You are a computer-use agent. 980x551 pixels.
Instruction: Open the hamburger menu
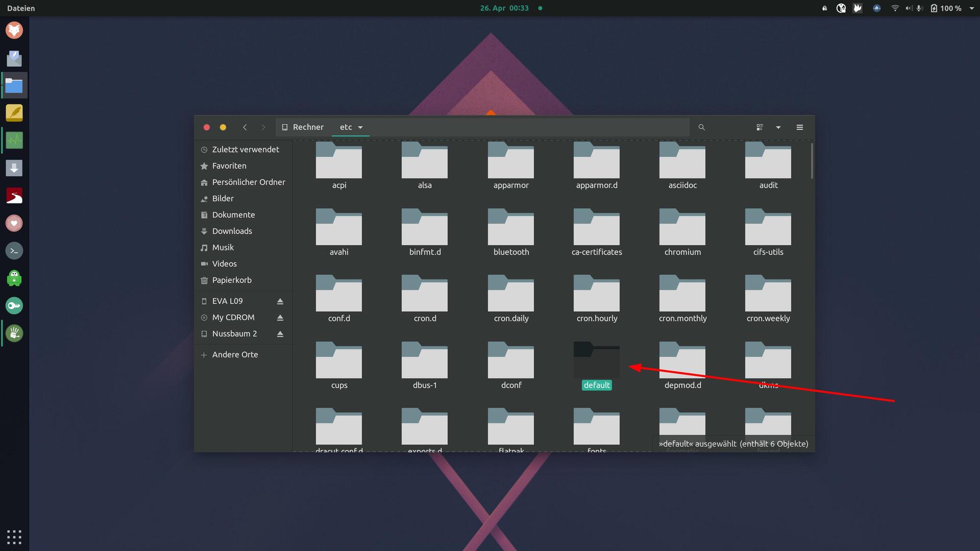(x=800, y=128)
